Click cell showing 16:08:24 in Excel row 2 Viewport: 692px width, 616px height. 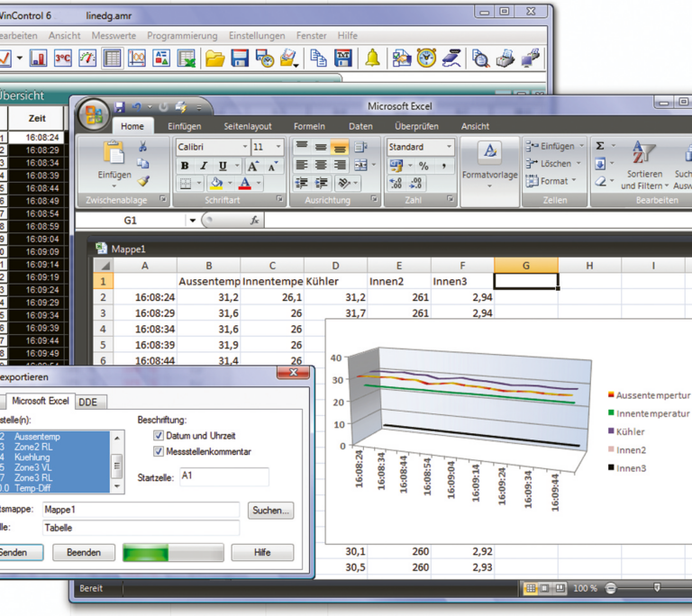tap(145, 297)
